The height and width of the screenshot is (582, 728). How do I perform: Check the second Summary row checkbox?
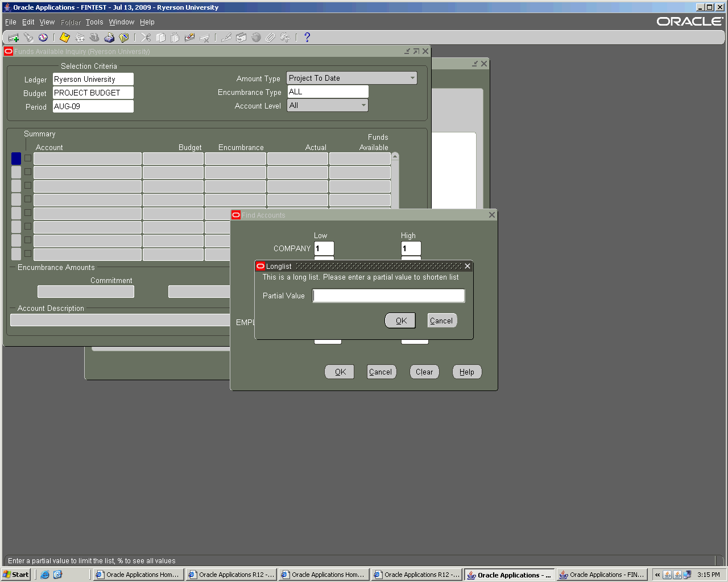pyautogui.click(x=27, y=172)
